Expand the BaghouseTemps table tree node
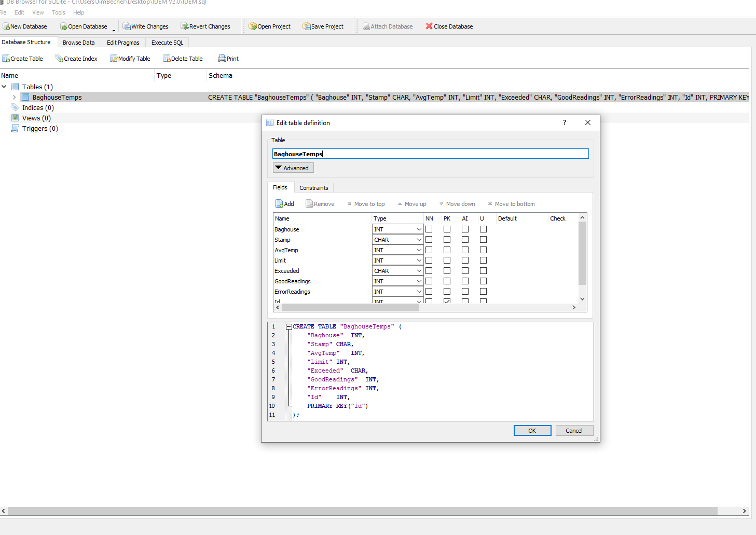This screenshot has width=756, height=535. (x=15, y=98)
